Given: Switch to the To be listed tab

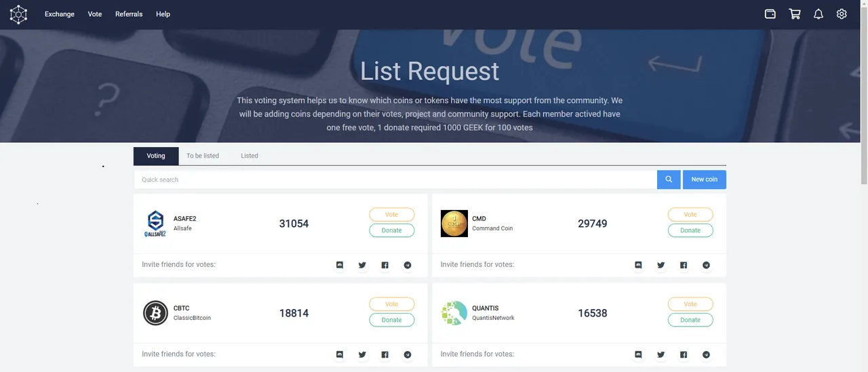Looking at the screenshot, I should tap(203, 156).
